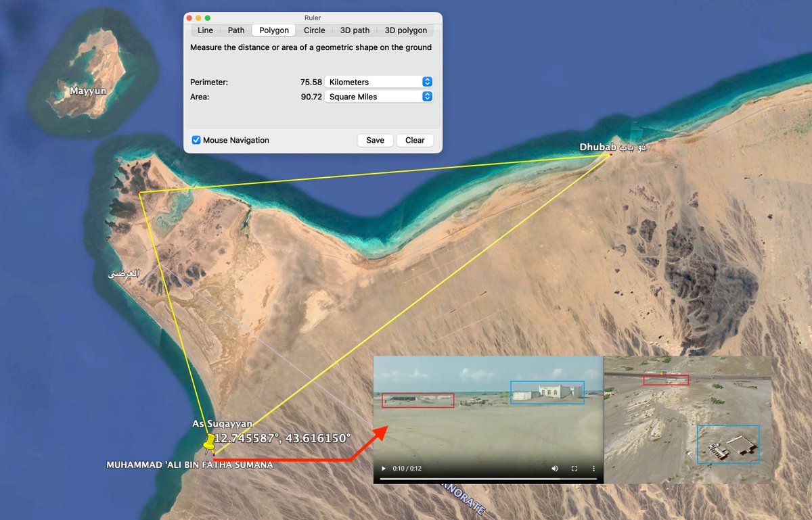Minimize the Ruler window with the yellow button
812x520 pixels.
pos(198,18)
